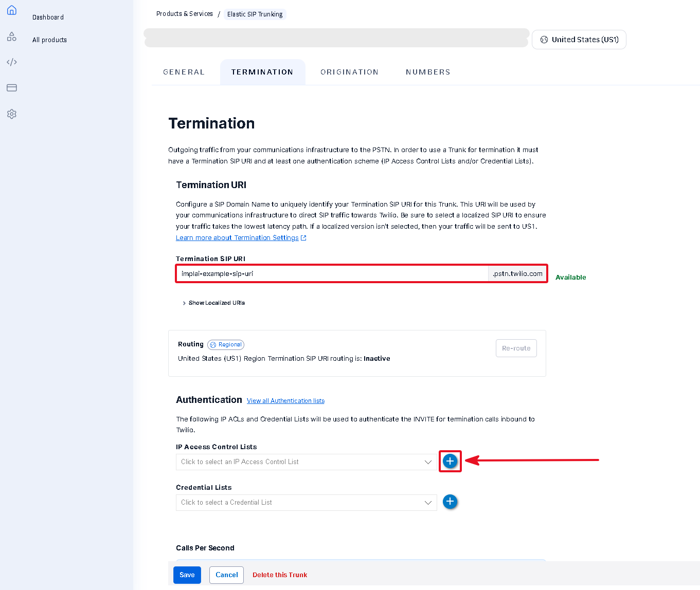The height and width of the screenshot is (590, 700).
Task: Open the billing card icon in sidebar
Action: 12,88
